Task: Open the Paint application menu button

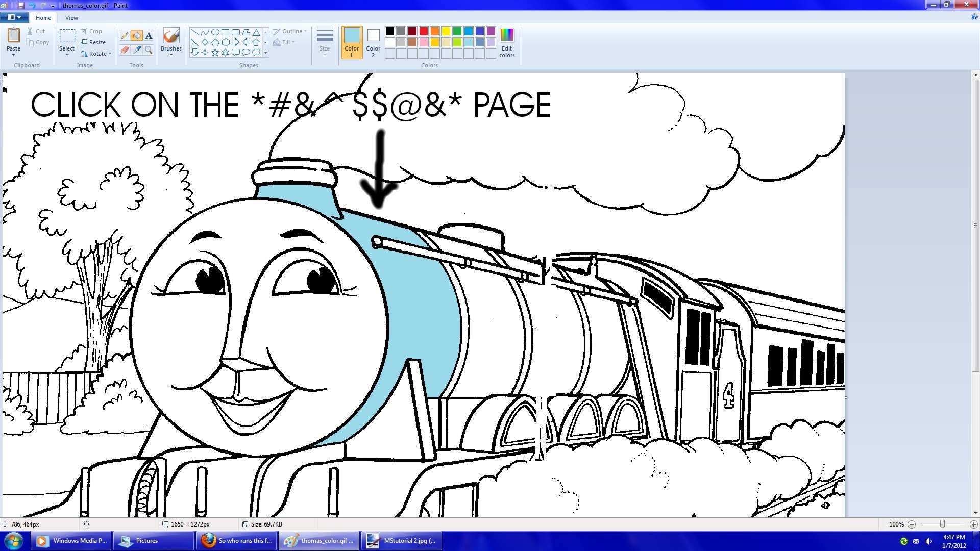Action: click(x=14, y=17)
